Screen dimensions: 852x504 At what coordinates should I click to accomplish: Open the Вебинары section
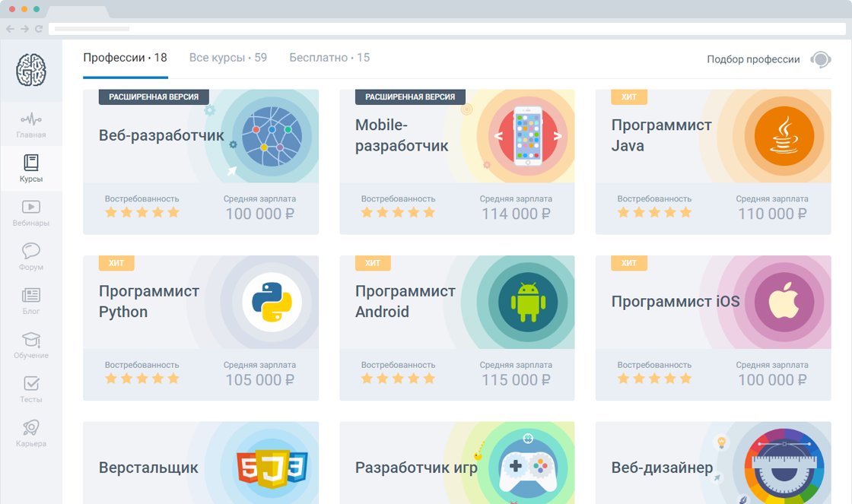(x=30, y=211)
